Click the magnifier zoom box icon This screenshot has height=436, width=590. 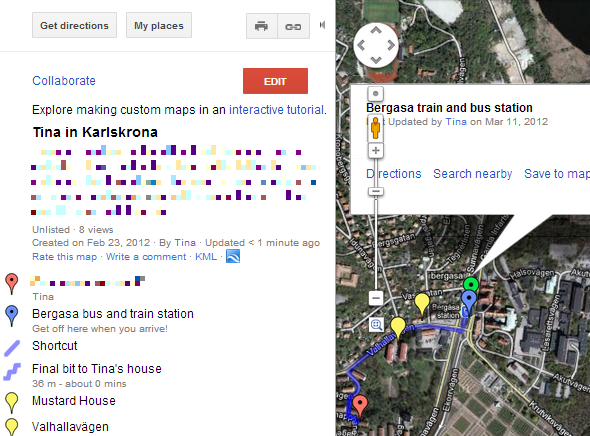pyautogui.click(x=376, y=325)
